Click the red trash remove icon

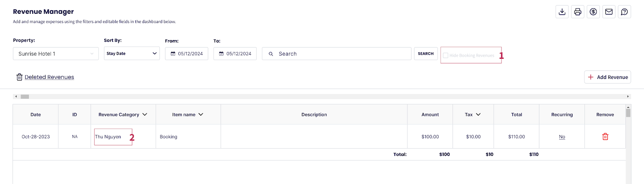coord(605,137)
